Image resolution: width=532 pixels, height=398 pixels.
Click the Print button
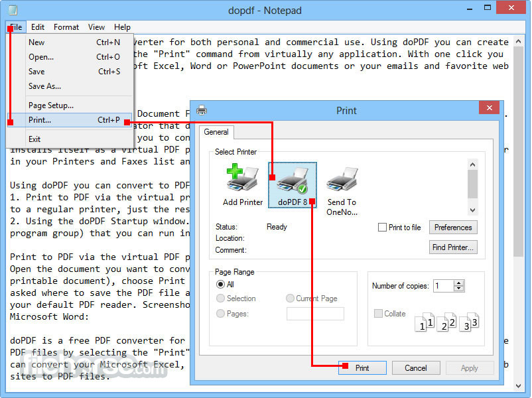362,367
